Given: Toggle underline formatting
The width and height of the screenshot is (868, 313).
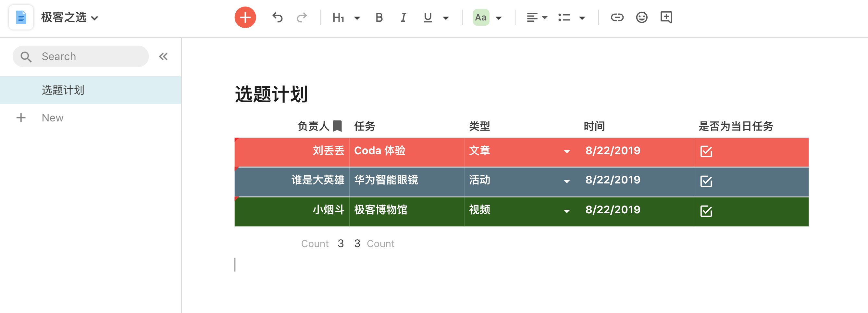Looking at the screenshot, I should tap(428, 17).
